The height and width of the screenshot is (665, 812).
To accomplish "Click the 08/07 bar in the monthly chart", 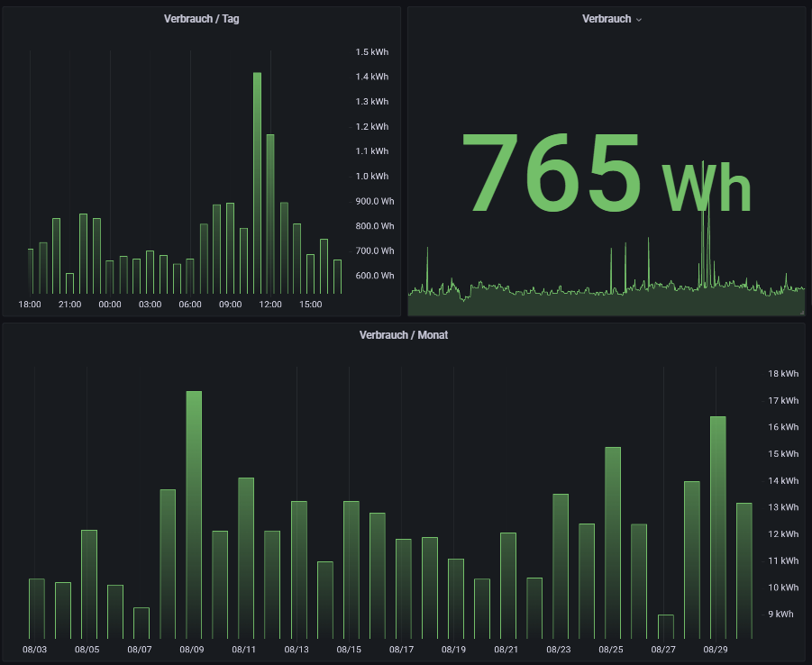I will 141,623.
